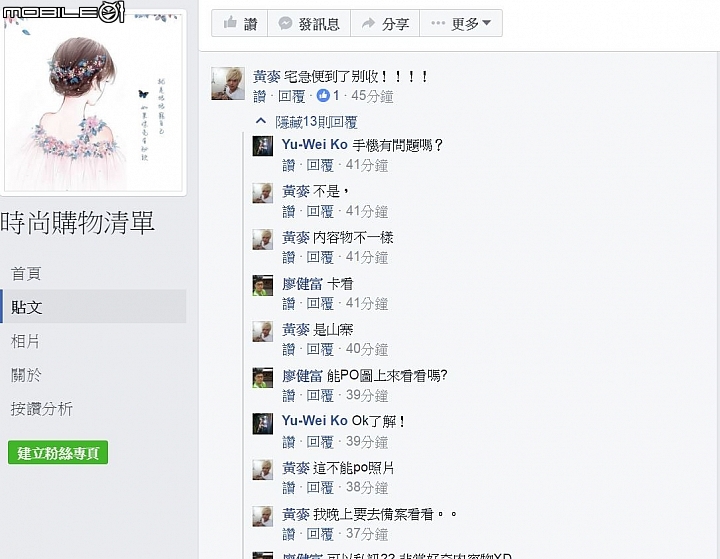Screen dimensions: 720x559
Task: Click the Share arrow icon
Action: pyautogui.click(x=368, y=23)
